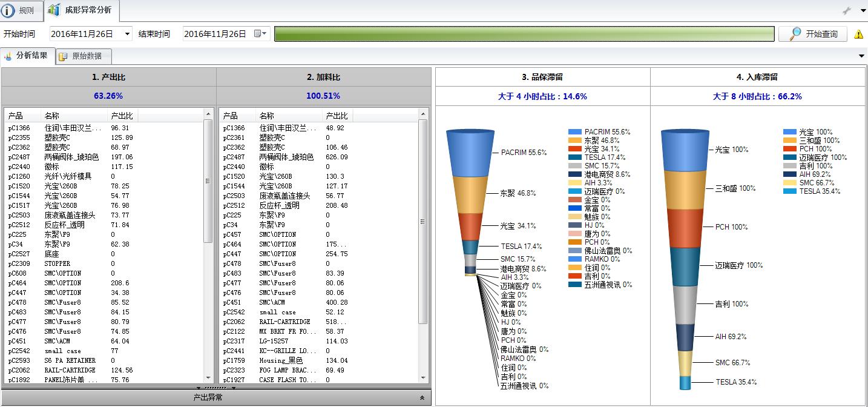The width and height of the screenshot is (868, 407).
Task: Click the 光宝 legend swatch in 入库滞留
Action: click(x=789, y=132)
